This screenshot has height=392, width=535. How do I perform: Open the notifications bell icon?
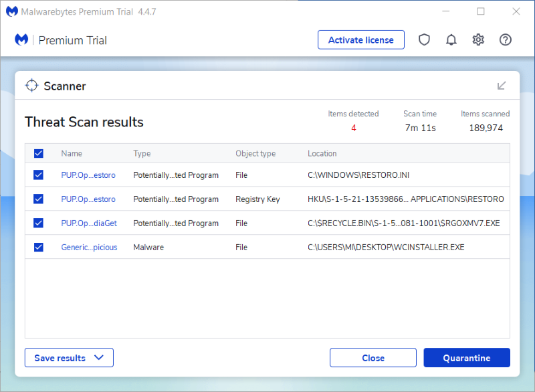point(451,40)
